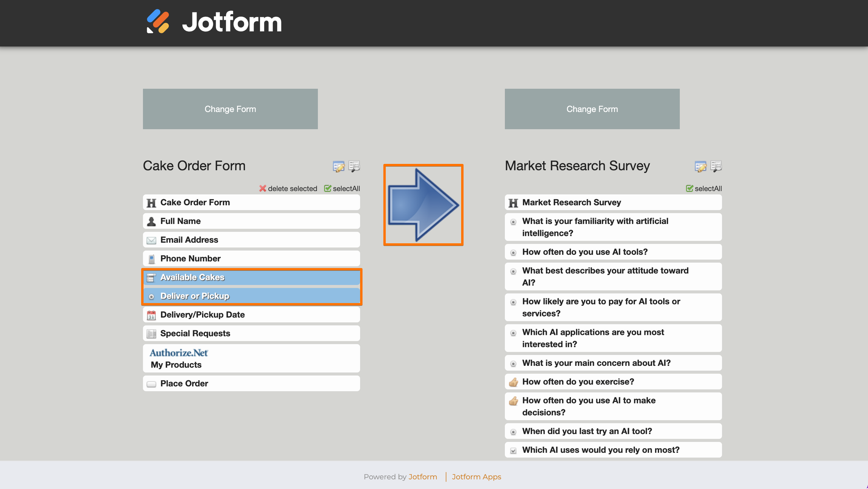Click selectAll under Cake Order Form
Screen dimensions: 868x489
342,188
